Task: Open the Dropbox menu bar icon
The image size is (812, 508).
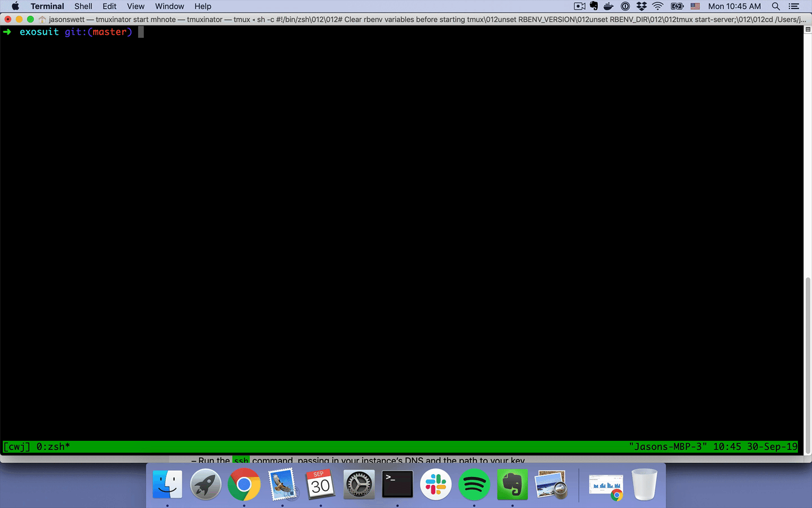Action: point(641,6)
